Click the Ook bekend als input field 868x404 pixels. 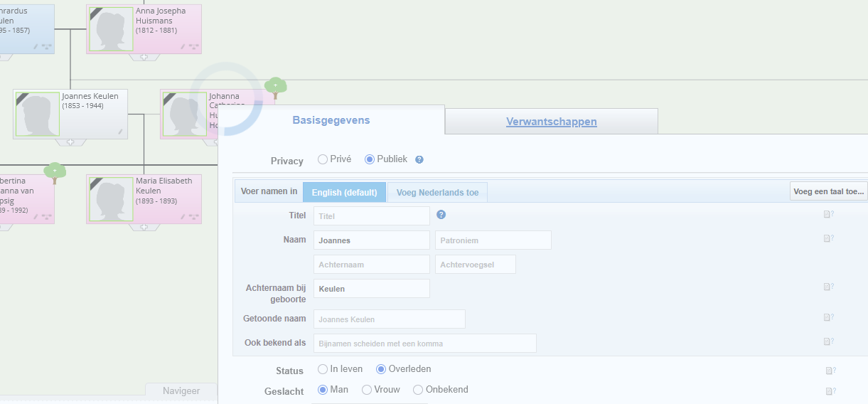tap(424, 344)
